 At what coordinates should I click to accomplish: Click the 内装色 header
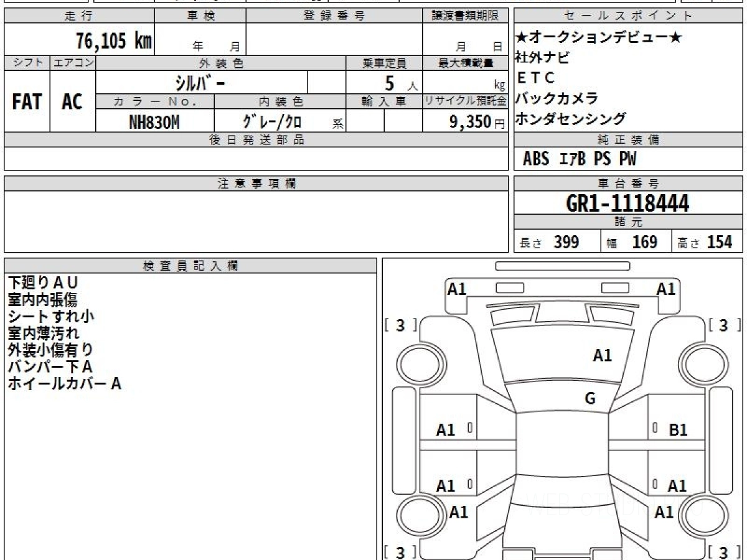pyautogui.click(x=280, y=101)
